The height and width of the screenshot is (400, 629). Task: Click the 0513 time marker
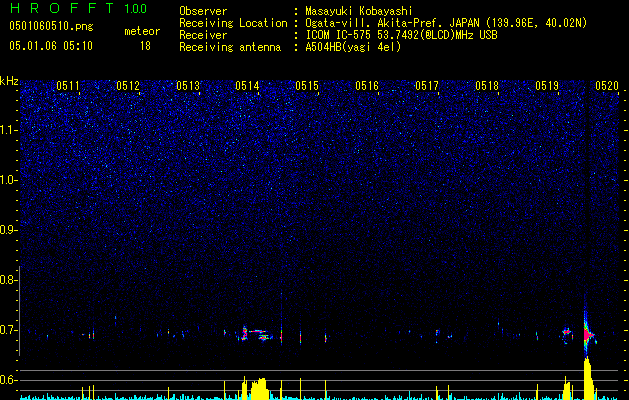(x=188, y=86)
